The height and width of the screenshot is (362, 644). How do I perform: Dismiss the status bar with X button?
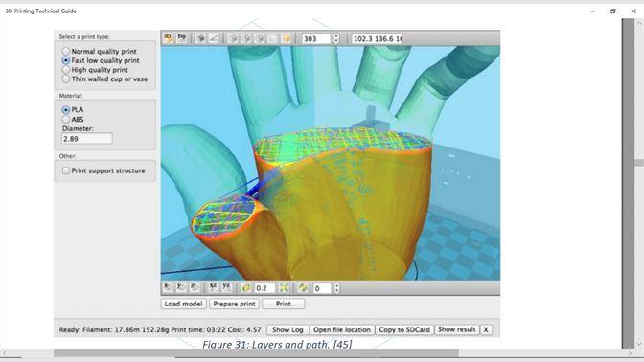coord(486,329)
